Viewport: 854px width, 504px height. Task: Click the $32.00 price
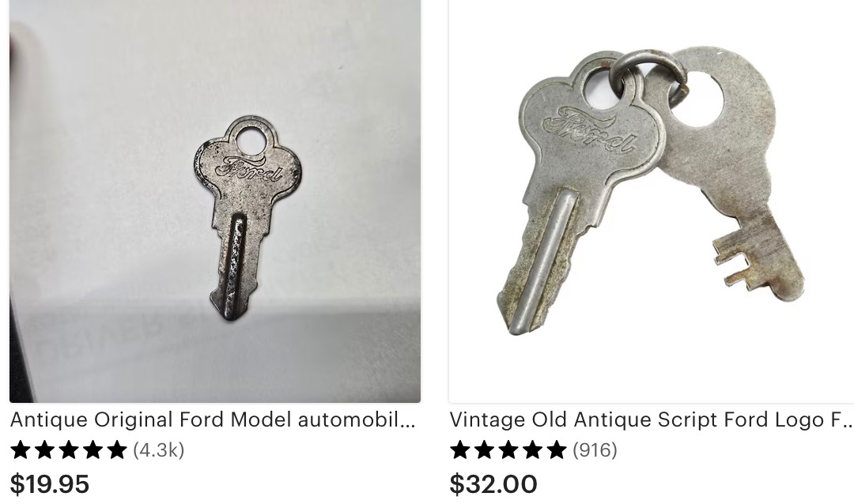pos(493,484)
